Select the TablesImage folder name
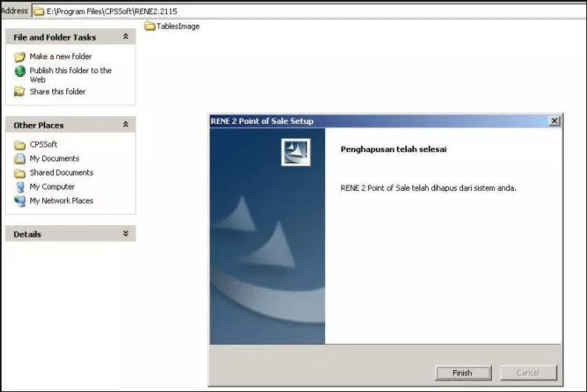The height and width of the screenshot is (392, 587). click(178, 26)
